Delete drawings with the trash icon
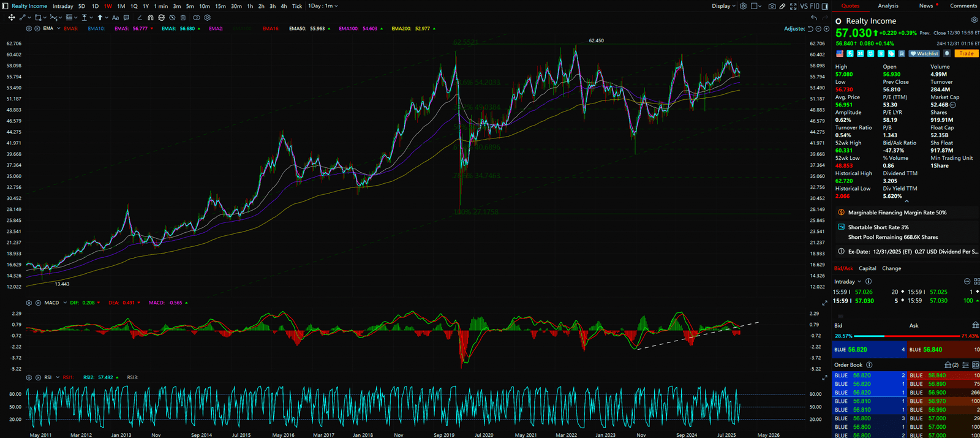Viewport: 980px width, 438px height. [183, 18]
